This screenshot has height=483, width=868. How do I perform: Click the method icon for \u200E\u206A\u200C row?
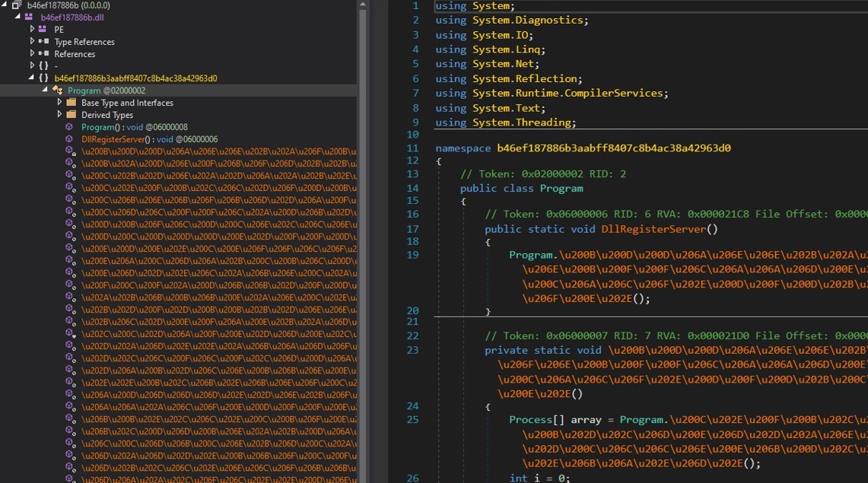(70, 261)
